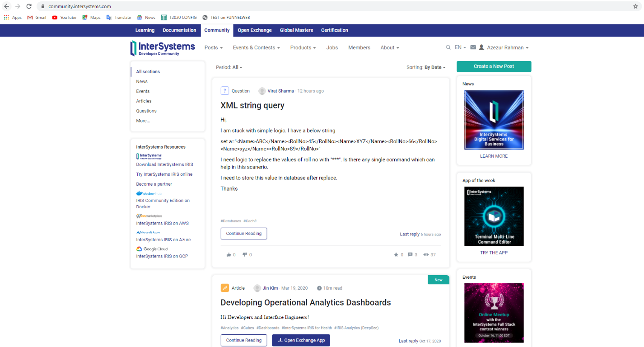Image resolution: width=644 pixels, height=347 pixels.
Task: Bookmark this page with the star icon
Action: (635, 6)
